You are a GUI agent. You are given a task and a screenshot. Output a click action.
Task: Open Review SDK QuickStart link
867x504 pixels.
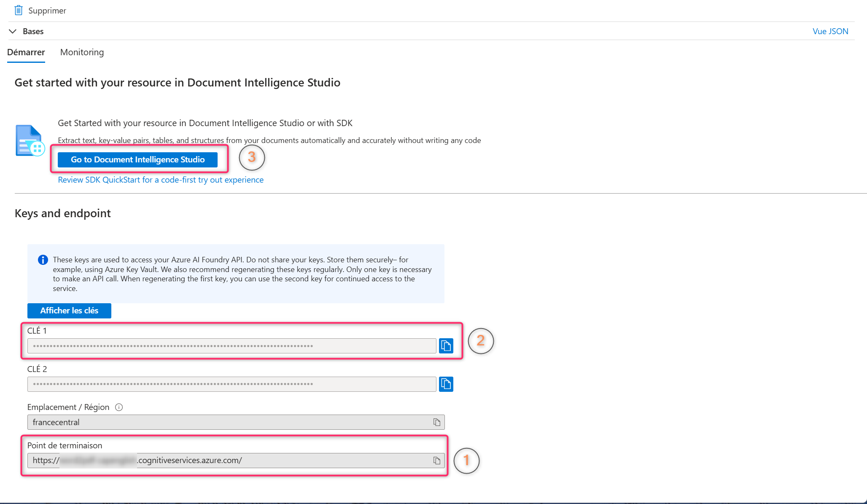pyautogui.click(x=161, y=180)
